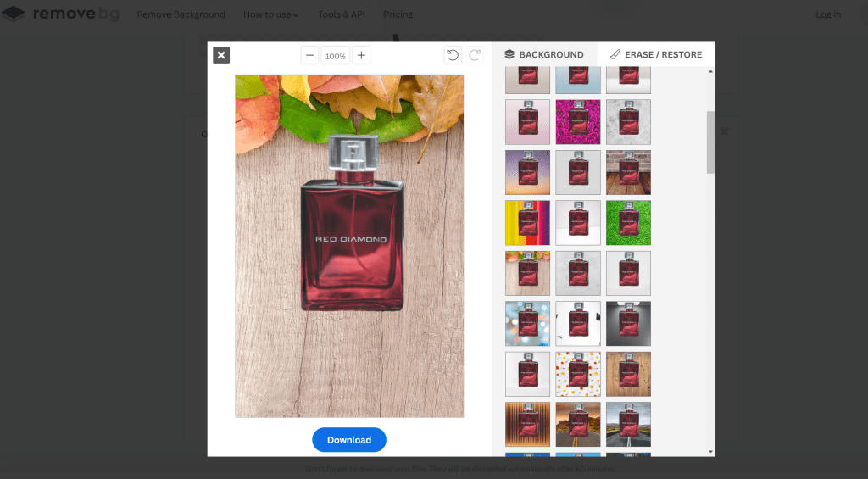Click the blue Download button
Screen dimensions: 868x479
[348, 440]
